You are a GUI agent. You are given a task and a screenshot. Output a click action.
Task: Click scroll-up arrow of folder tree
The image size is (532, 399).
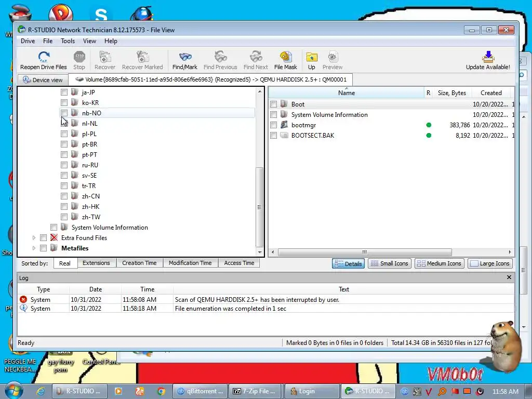[260, 91]
